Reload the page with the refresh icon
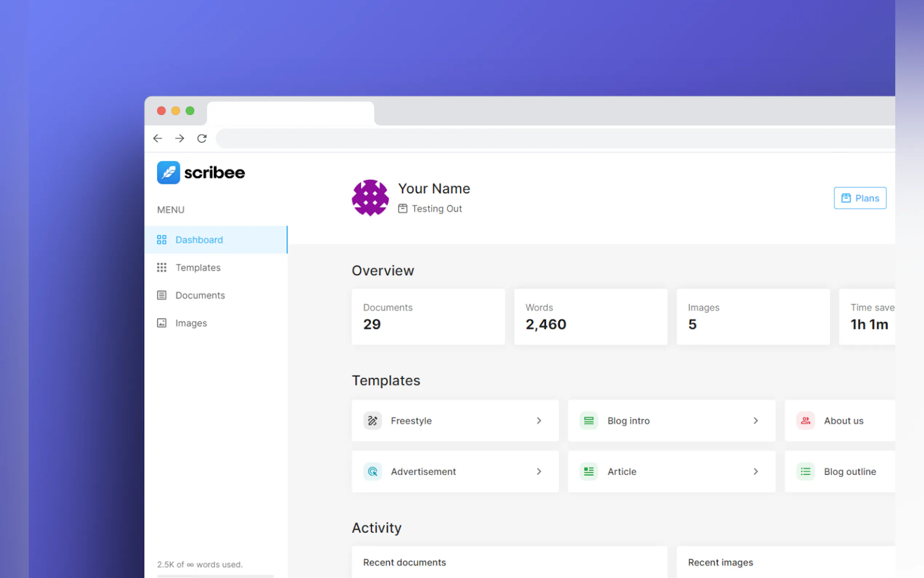 click(x=202, y=138)
